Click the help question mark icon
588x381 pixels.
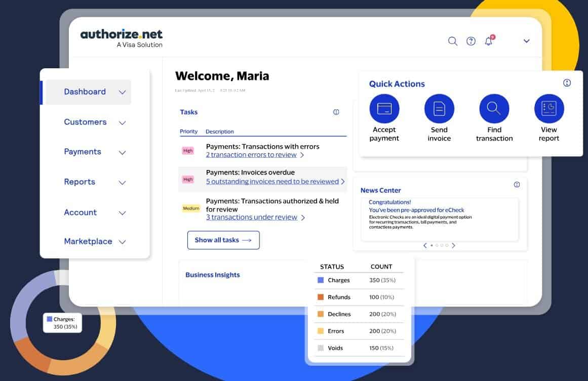click(x=471, y=41)
